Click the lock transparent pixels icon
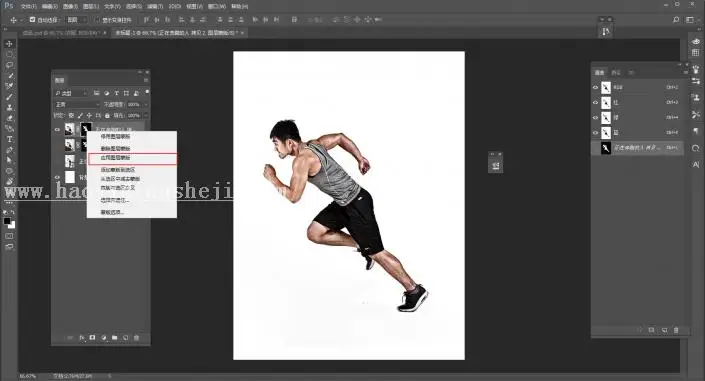 71,116
